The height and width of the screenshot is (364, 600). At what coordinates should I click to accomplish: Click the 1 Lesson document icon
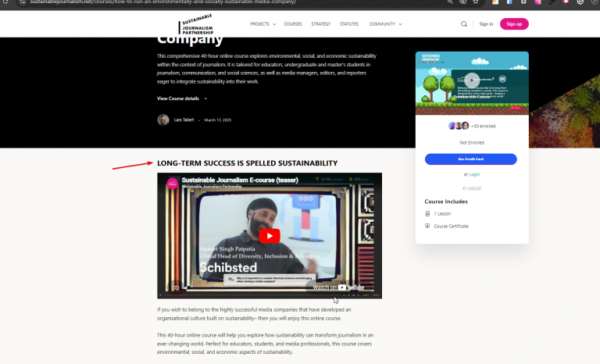427,213
